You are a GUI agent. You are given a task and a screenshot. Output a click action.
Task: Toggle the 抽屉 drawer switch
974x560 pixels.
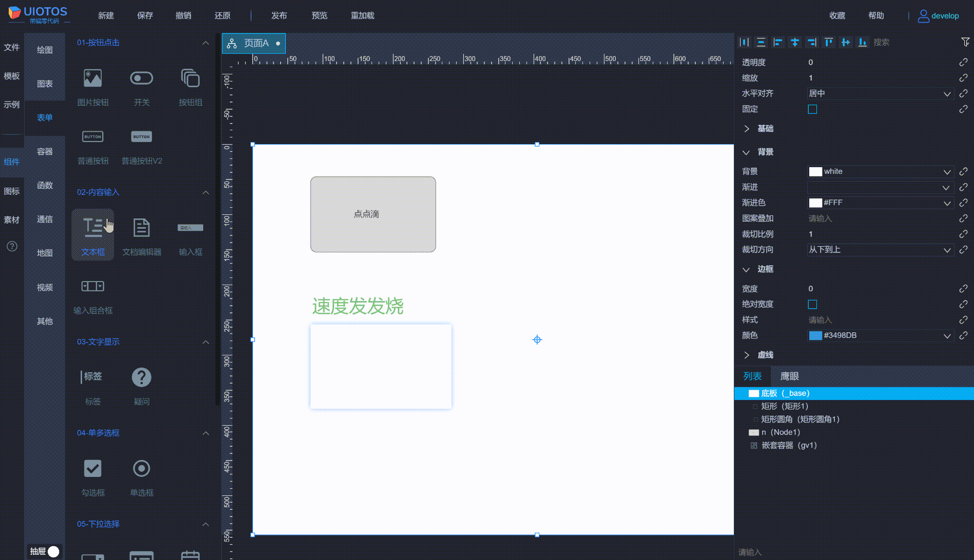pyautogui.click(x=52, y=551)
